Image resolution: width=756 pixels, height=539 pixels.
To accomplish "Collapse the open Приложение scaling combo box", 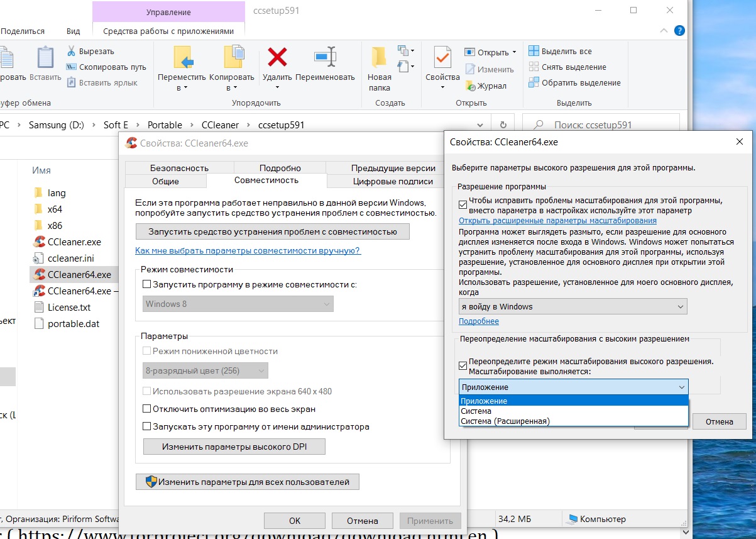I will [574, 387].
